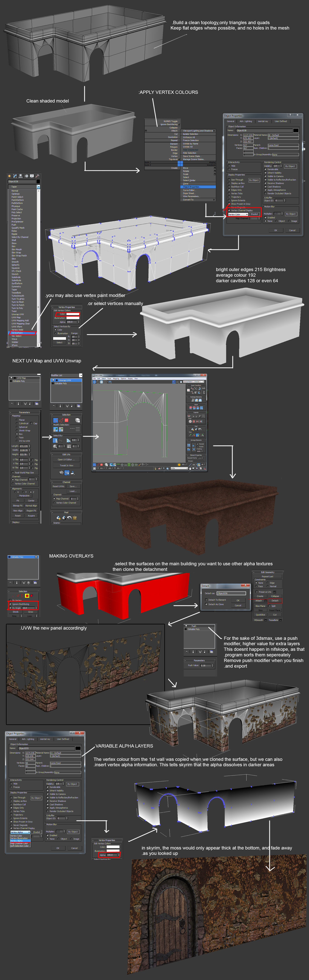Viewport: 309px width, 980px height.
Task: Click the Open UV Editor ... button
Action: (66, 459)
